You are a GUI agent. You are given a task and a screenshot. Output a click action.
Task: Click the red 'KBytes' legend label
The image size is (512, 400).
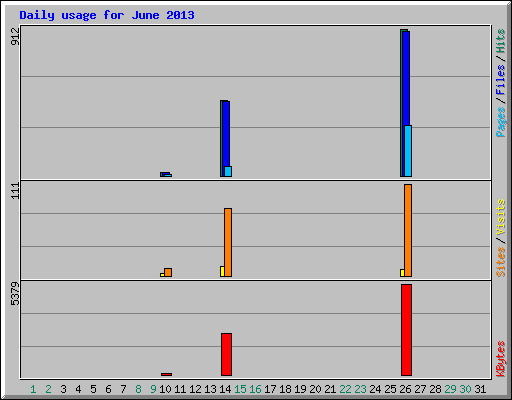tap(500, 359)
